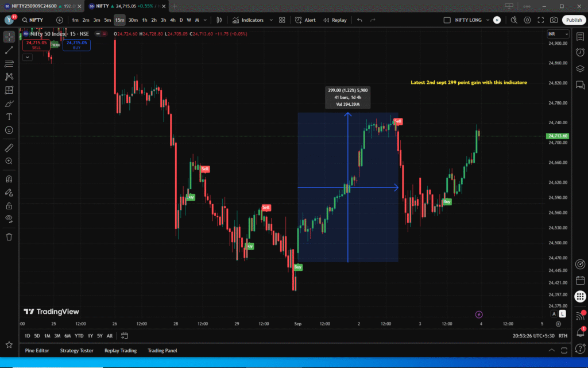Select the Trend Line drawing tool

click(9, 50)
